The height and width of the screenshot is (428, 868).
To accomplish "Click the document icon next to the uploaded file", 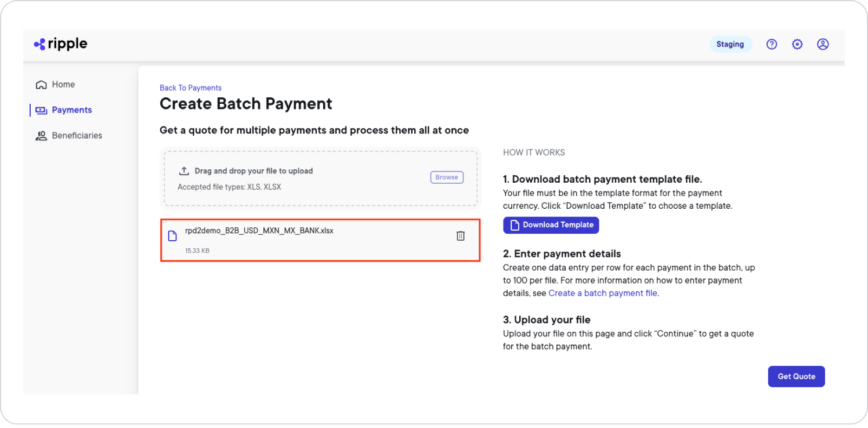I will pyautogui.click(x=172, y=235).
